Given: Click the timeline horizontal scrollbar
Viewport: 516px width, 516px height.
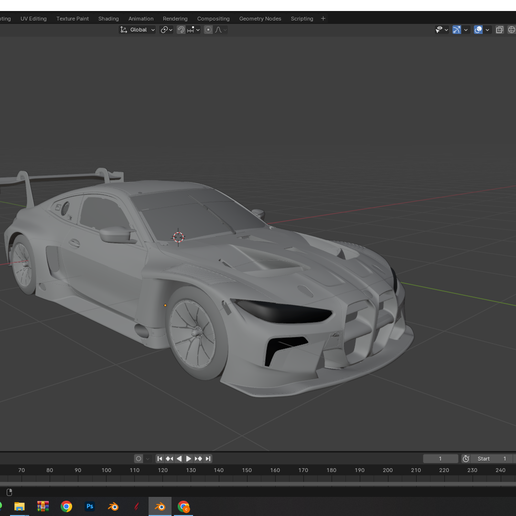Looking at the screenshot, I should coord(258,483).
